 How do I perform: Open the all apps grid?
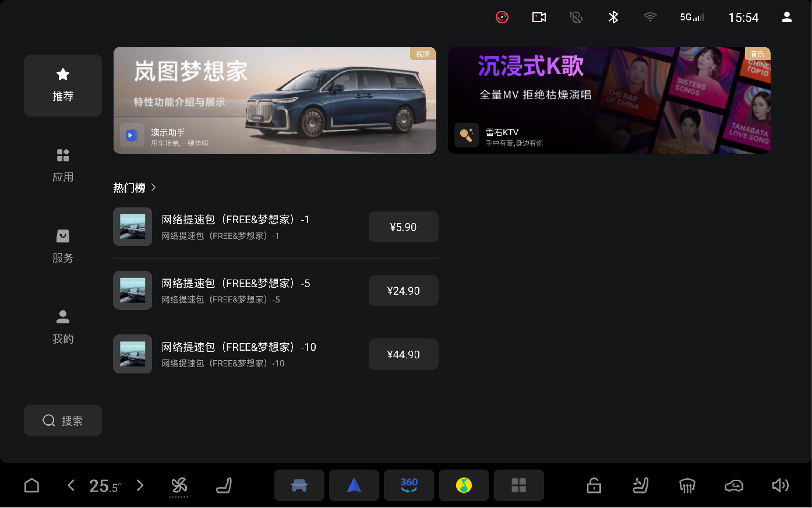[519, 485]
